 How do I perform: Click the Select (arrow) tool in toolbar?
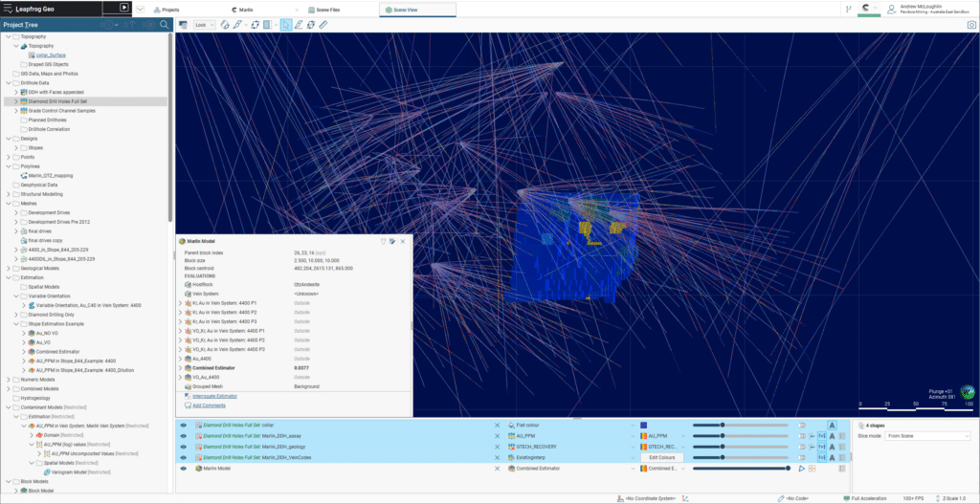point(286,24)
